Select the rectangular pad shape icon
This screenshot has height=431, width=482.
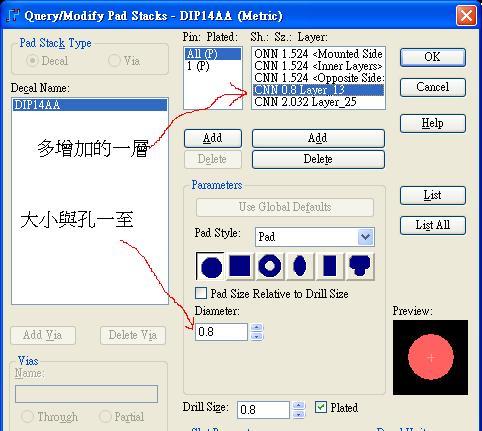pos(330,266)
